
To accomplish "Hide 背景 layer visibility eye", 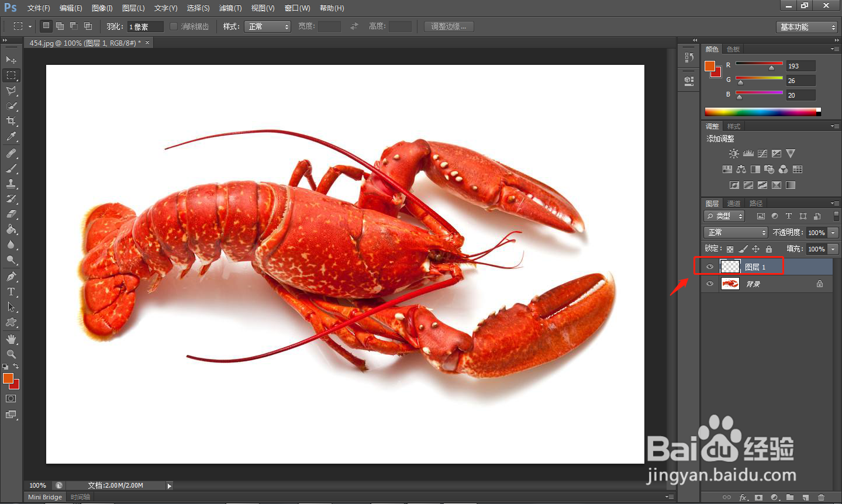I will pyautogui.click(x=710, y=284).
